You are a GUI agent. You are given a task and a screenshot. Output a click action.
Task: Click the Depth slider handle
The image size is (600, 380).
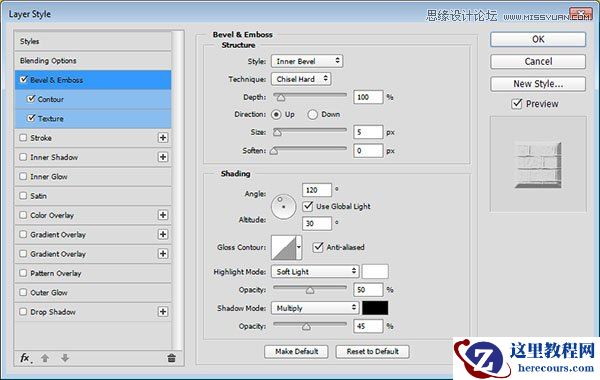pyautogui.click(x=281, y=98)
